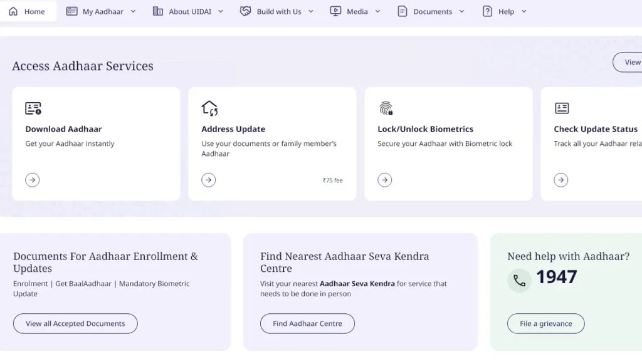Screen dimensions: 642x364
Task: Expand the Build with Us chevron
Action: click(311, 11)
